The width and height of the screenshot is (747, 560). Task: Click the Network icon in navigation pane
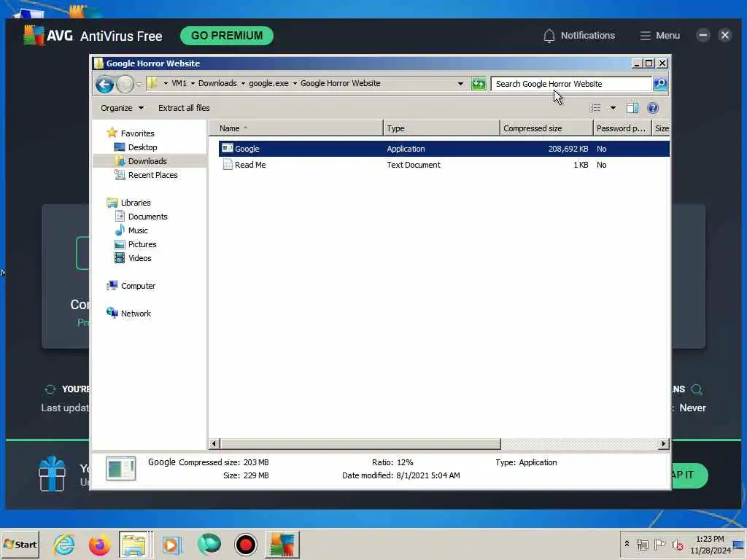(112, 313)
